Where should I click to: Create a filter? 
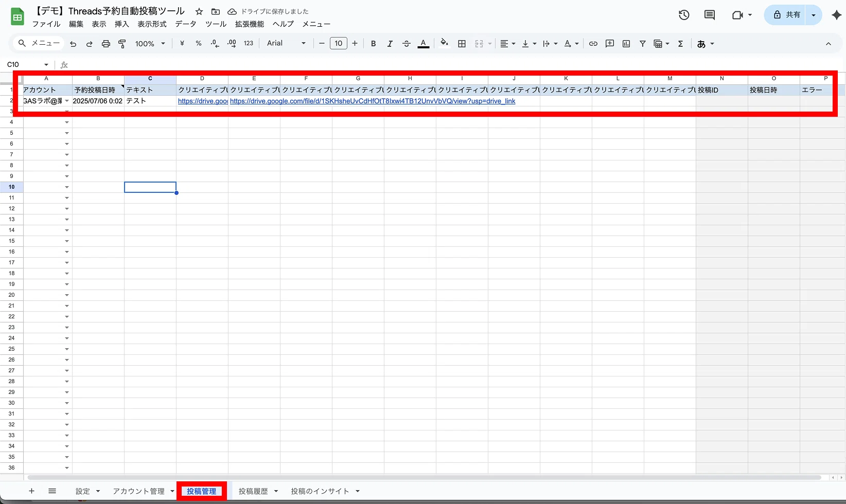click(643, 44)
